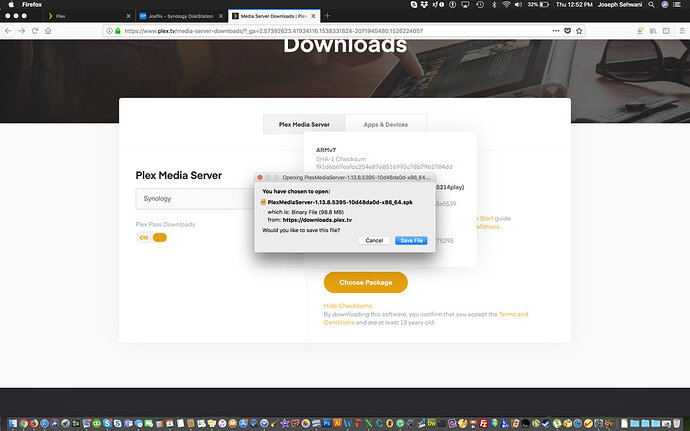Screen dimensions: 690x431
Task: Click the Bluetooth menu bar icon
Action: coord(494,4)
